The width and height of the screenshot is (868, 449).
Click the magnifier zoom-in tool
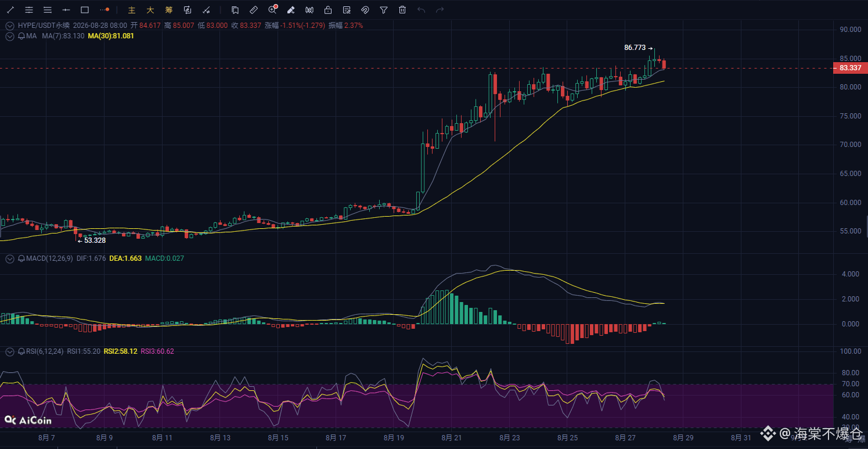tap(272, 10)
